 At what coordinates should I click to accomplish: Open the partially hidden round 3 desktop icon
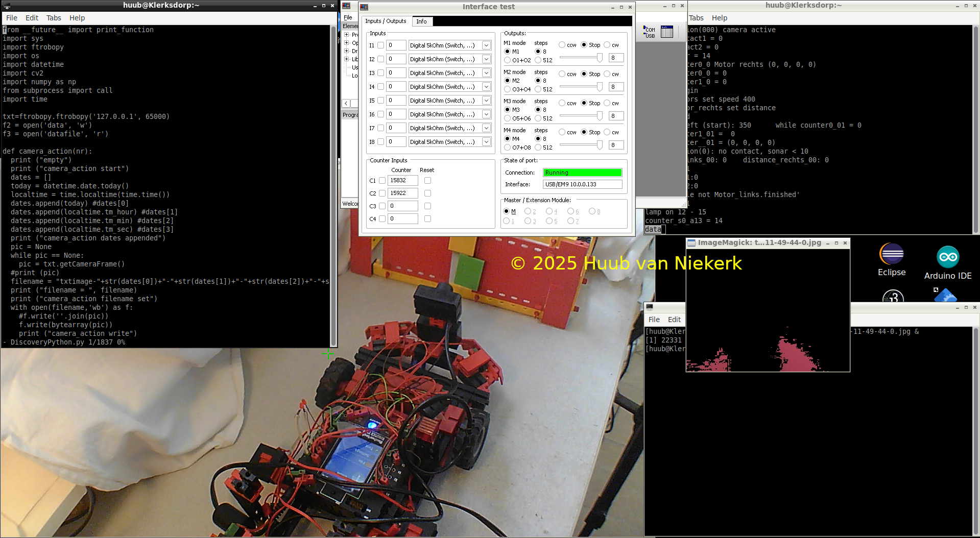coord(893,296)
